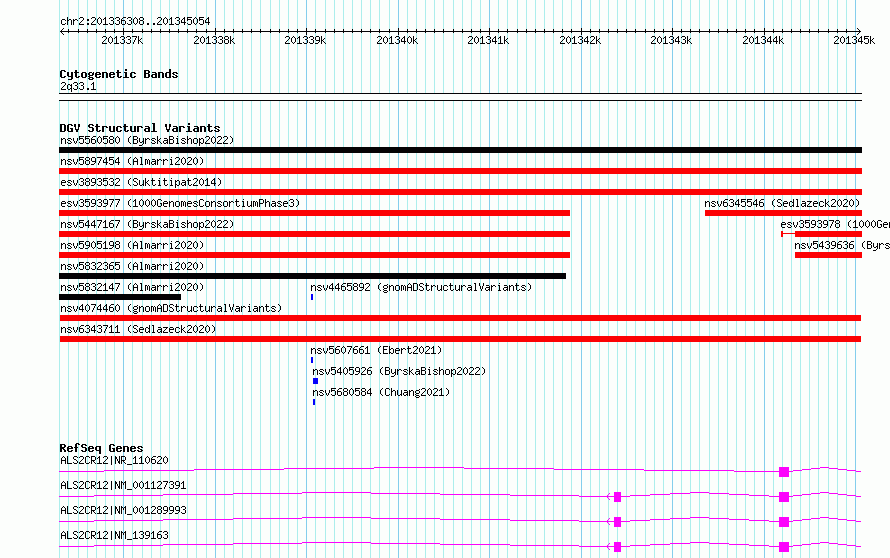
Task: Click the nsv4465892 (gnomADStructuralVariants) label
Action: [x=421, y=287]
